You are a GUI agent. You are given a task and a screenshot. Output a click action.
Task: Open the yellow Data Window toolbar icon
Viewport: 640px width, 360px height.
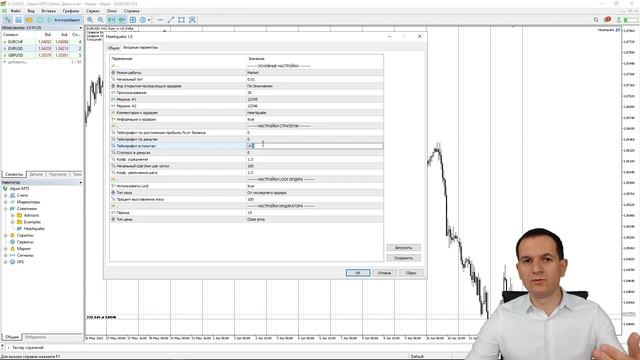[29, 20]
